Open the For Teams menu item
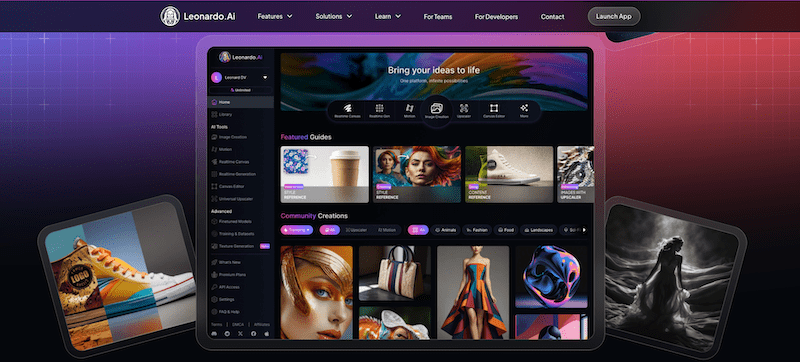Image resolution: width=800 pixels, height=362 pixels. click(438, 17)
